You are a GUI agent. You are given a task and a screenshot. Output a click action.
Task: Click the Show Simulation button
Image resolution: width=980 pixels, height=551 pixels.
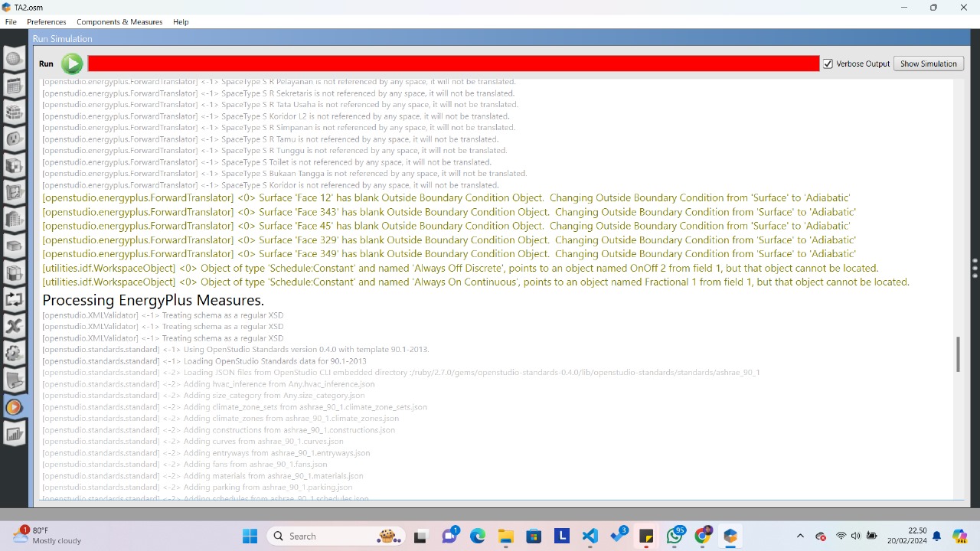928,64
